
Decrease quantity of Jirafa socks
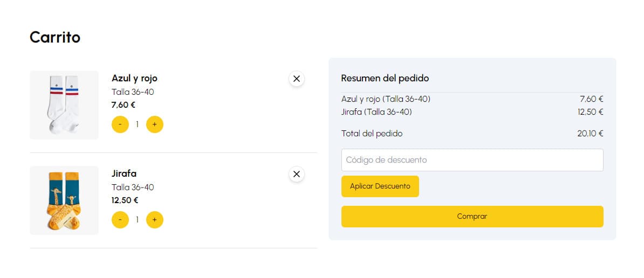point(120,220)
